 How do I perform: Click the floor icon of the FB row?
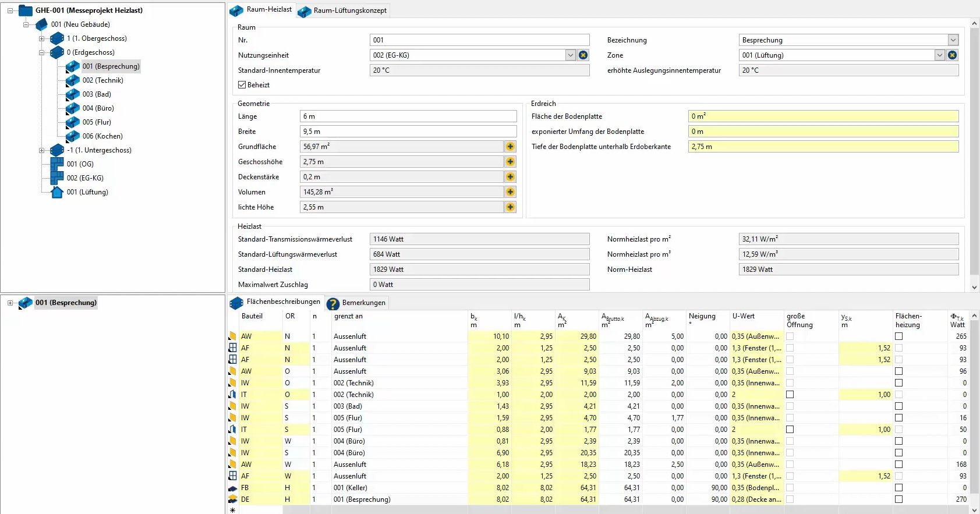[233, 488]
